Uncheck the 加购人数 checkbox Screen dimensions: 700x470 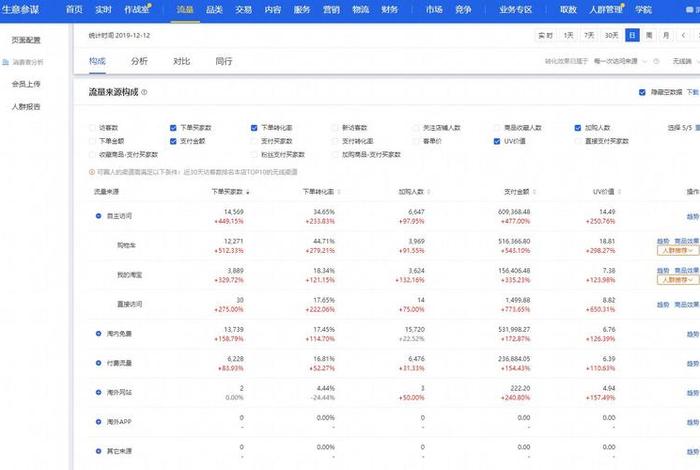(x=578, y=128)
